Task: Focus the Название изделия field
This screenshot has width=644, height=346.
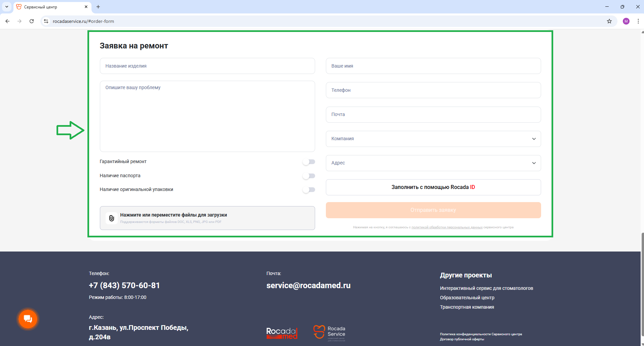Action: [207, 66]
